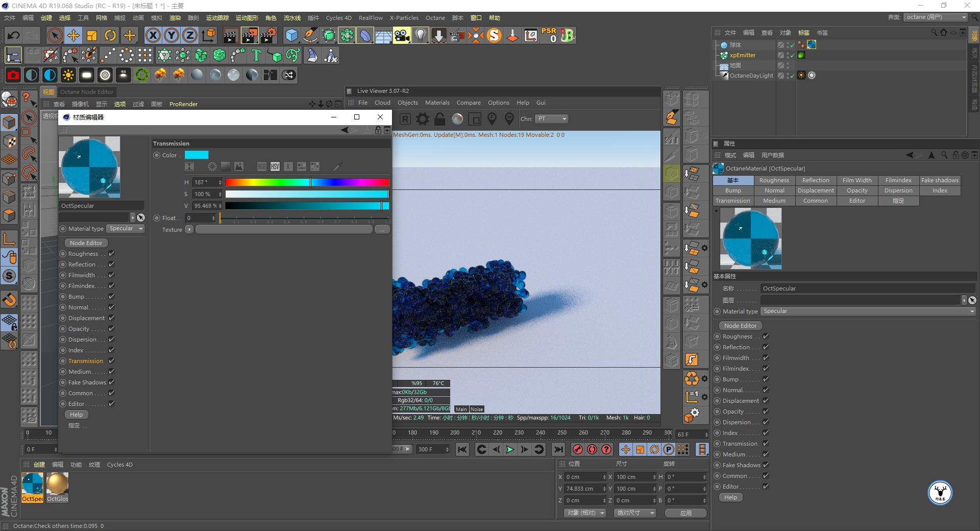Switch to the Bump tab in OctaneMaterial attributes

733,190
